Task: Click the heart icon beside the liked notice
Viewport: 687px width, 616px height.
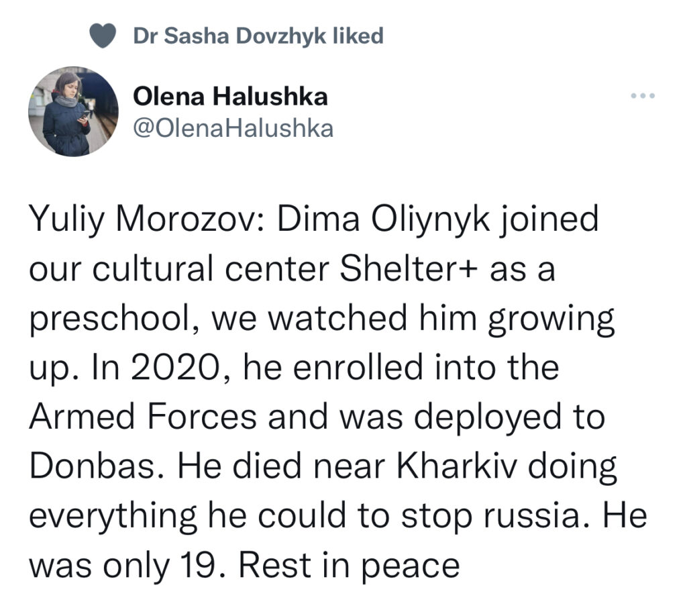Action: (x=103, y=36)
